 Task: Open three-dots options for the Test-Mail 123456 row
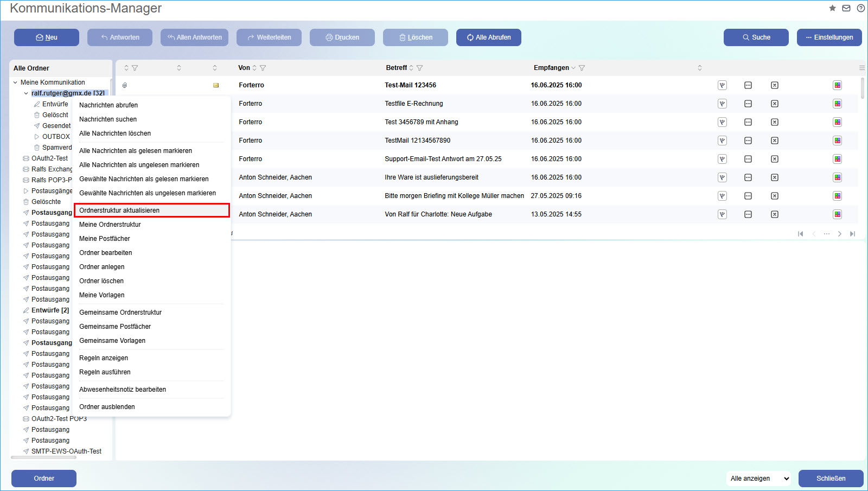(748, 85)
